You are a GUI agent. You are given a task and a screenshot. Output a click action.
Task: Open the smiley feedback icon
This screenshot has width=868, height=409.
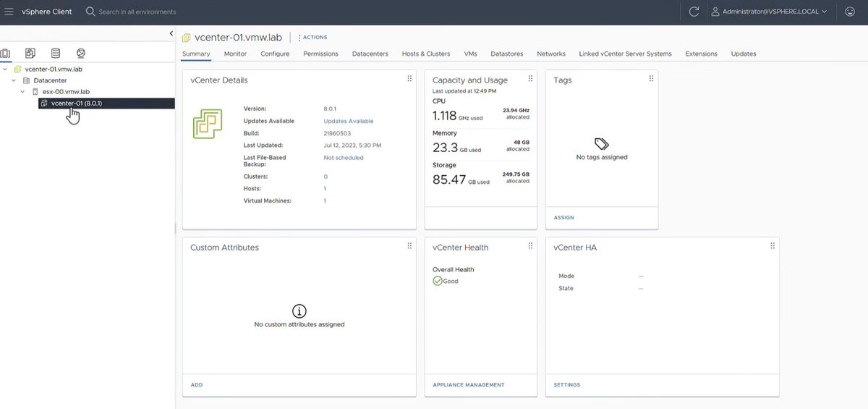[850, 12]
